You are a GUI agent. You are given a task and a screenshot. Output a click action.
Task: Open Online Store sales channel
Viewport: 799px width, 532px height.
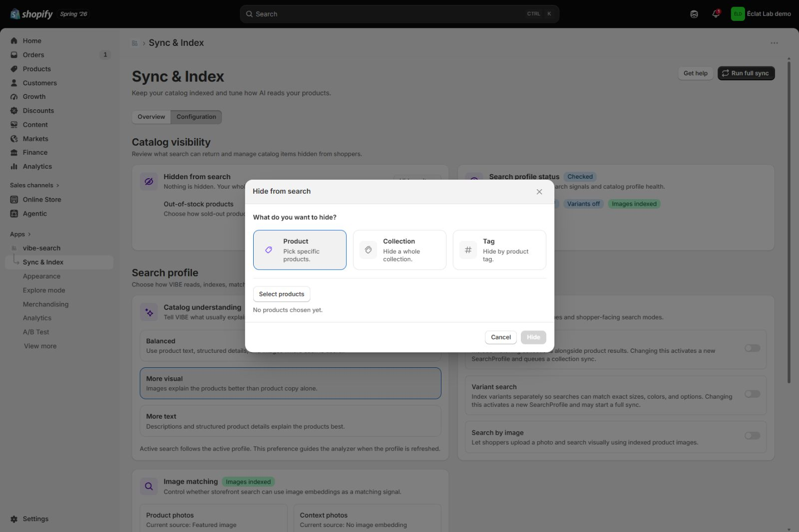pyautogui.click(x=42, y=200)
